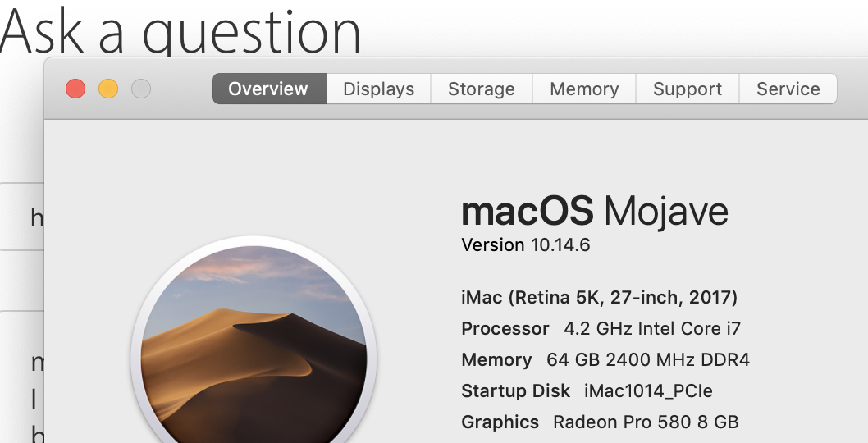The height and width of the screenshot is (443, 868).
Task: Select the iMac Retina 5K model line
Action: (599, 296)
